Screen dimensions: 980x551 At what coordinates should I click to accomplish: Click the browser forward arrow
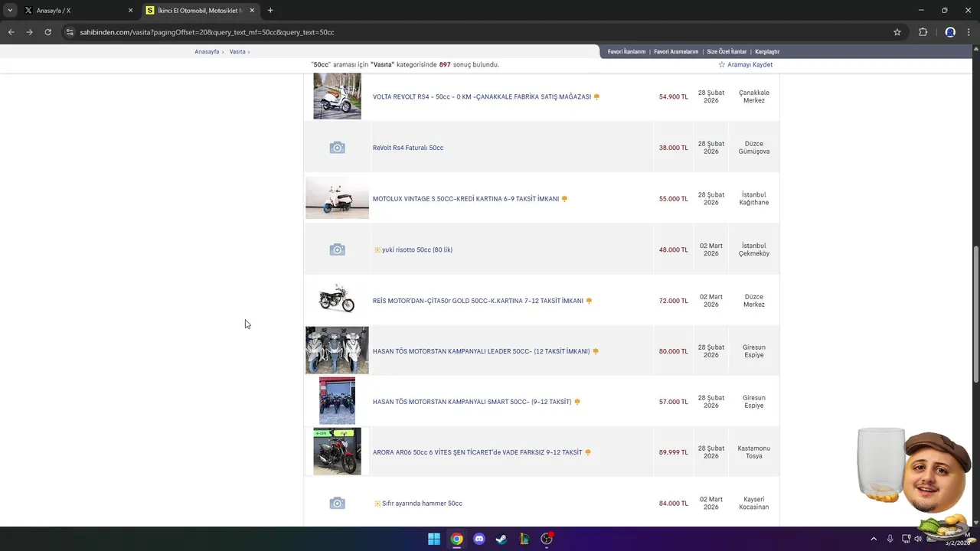coord(29,32)
